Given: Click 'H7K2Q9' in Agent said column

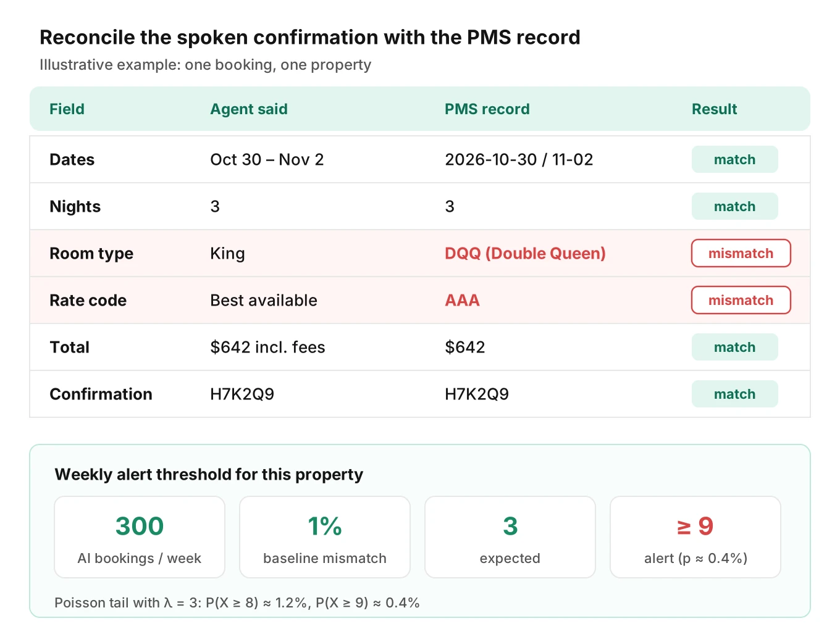Looking at the screenshot, I should coord(242,394).
